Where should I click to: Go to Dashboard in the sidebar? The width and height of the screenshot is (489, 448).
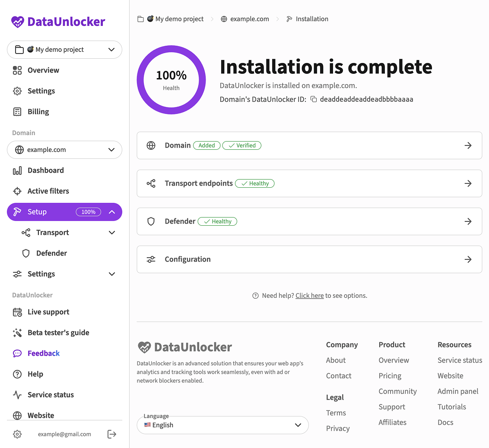coord(45,170)
